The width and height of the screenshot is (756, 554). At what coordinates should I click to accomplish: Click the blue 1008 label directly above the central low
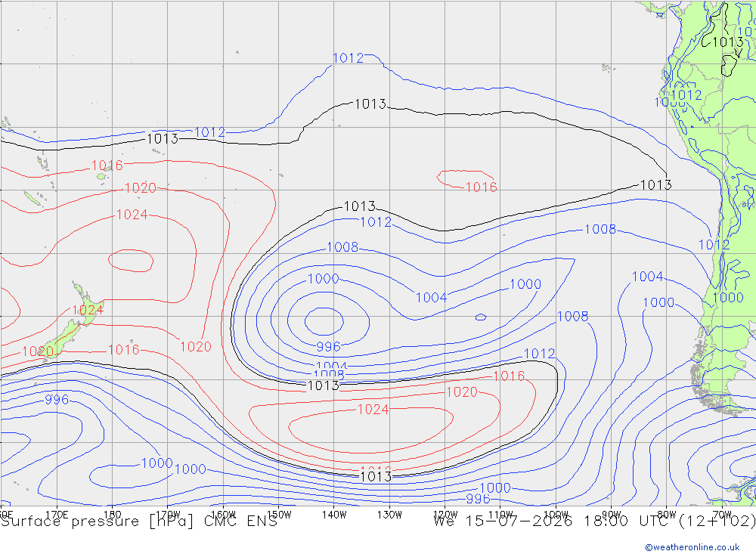[x=342, y=247]
